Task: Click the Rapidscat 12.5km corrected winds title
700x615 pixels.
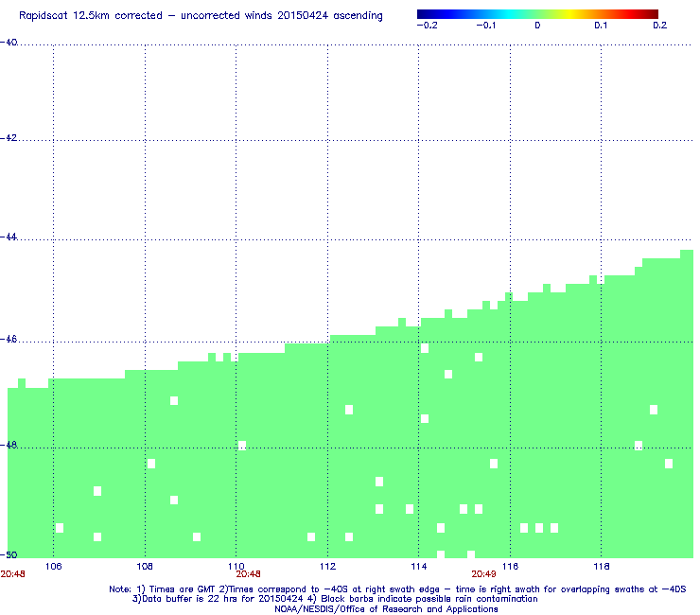Action: (x=201, y=16)
